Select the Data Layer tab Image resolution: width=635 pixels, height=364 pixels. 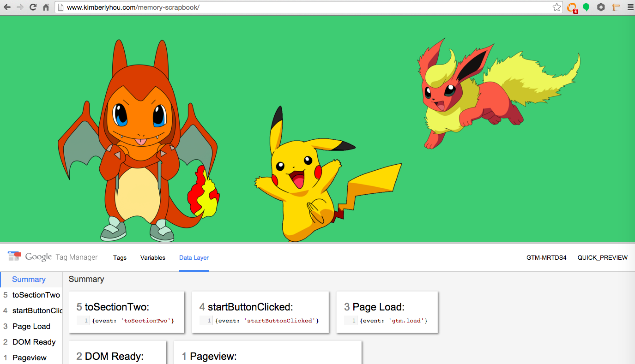point(194,257)
